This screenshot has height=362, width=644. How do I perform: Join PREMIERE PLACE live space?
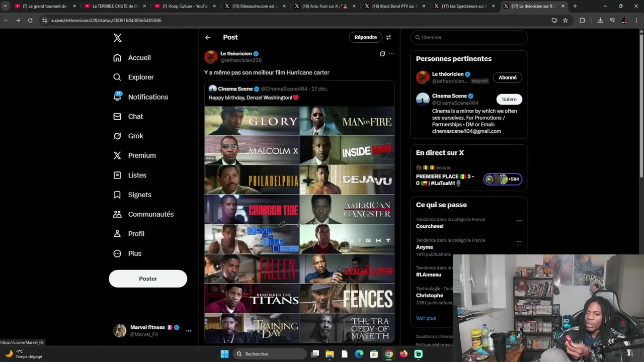446,179
